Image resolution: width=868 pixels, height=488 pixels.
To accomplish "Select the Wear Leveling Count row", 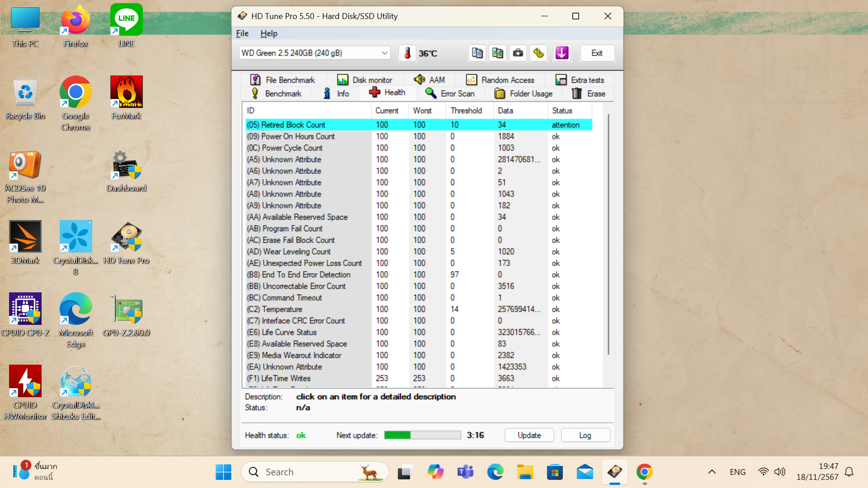I will 419,252.
